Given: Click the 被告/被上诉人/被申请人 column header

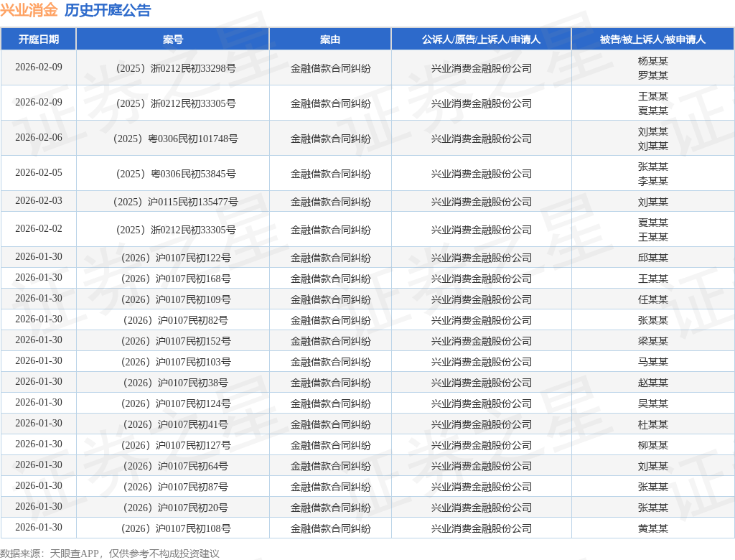Looking at the screenshot, I should 652,39.
